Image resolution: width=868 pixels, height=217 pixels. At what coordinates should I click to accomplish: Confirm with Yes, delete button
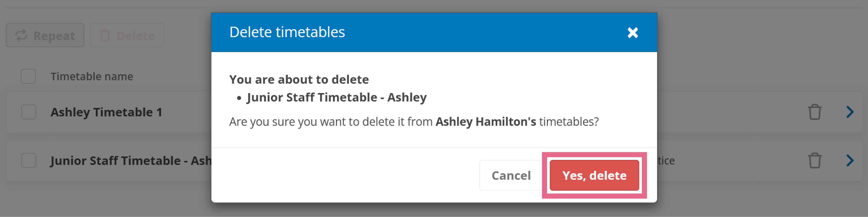(594, 175)
